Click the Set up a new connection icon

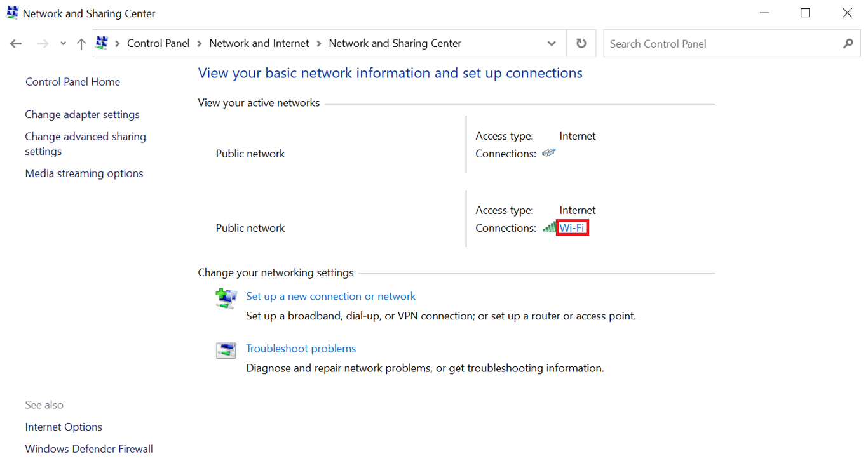click(x=226, y=298)
